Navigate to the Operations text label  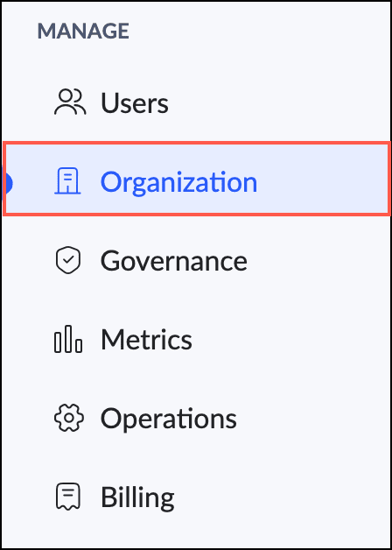point(169,419)
